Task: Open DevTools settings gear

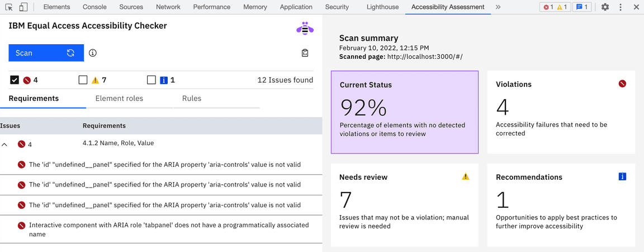Action: click(605, 7)
